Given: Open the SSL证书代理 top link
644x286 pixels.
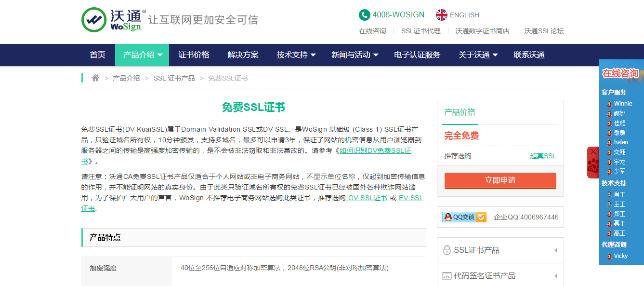Looking at the screenshot, I should (x=421, y=31).
